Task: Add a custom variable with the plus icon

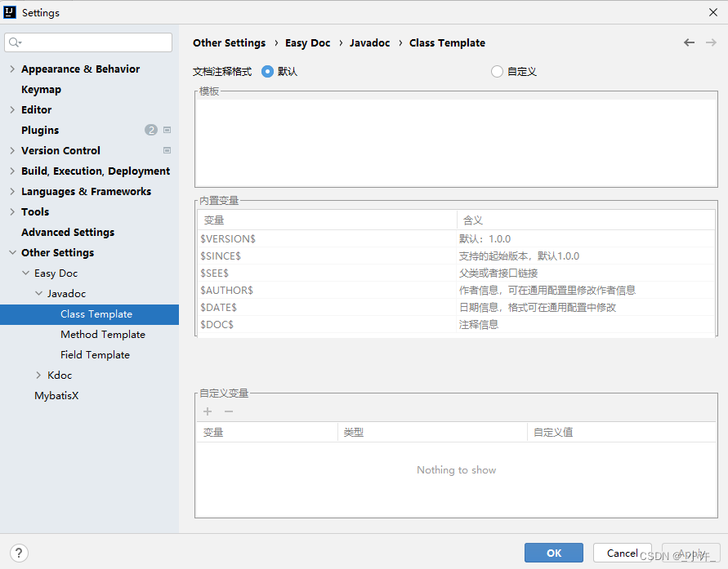Action: 207,411
